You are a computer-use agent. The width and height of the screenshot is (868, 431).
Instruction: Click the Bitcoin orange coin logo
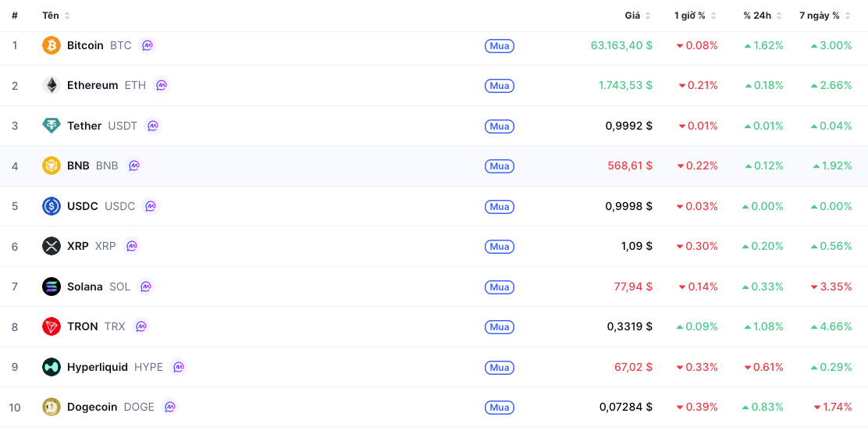tap(52, 45)
